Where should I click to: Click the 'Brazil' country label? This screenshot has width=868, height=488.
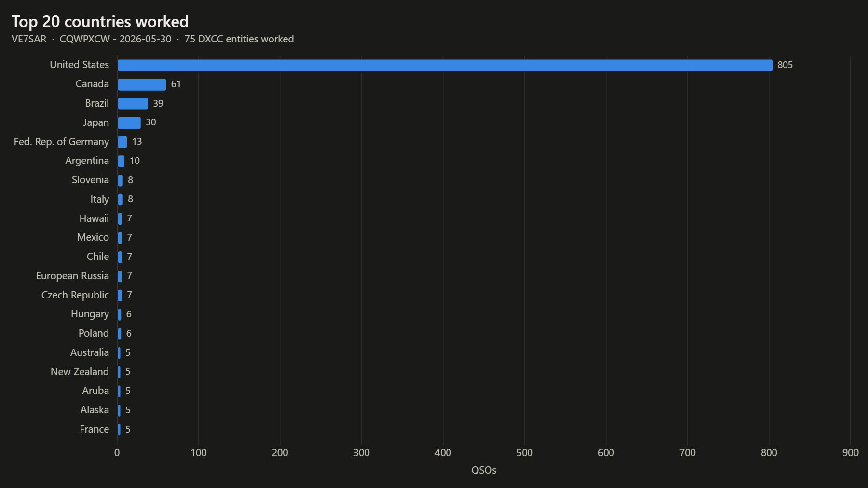(97, 103)
